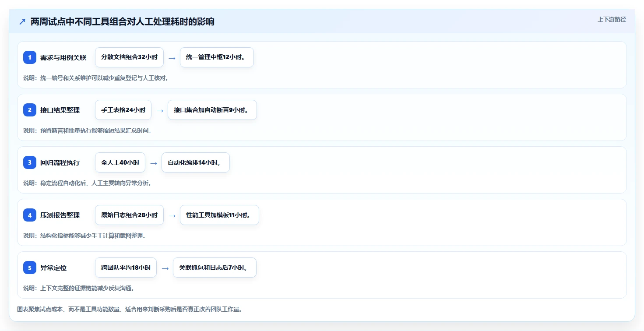Select the 关联抓包和日志后7小时 chip
Image resolution: width=644 pixels, height=331 pixels.
(215, 268)
